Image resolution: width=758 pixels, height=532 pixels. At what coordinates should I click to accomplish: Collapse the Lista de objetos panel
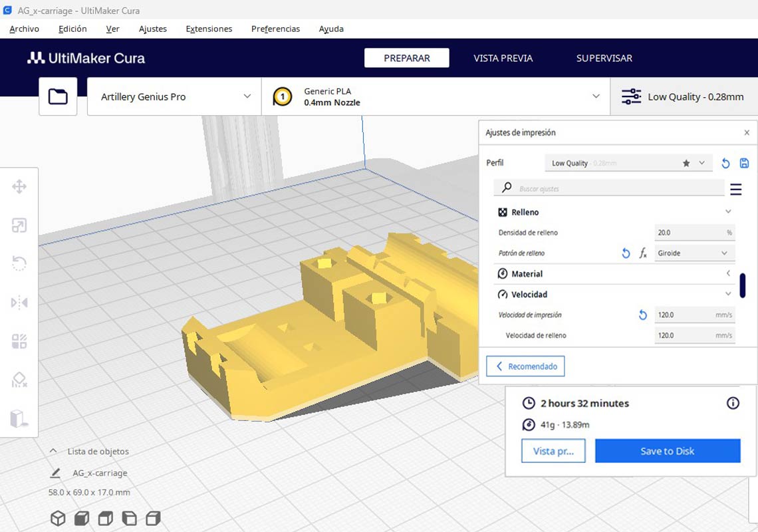[53, 452]
